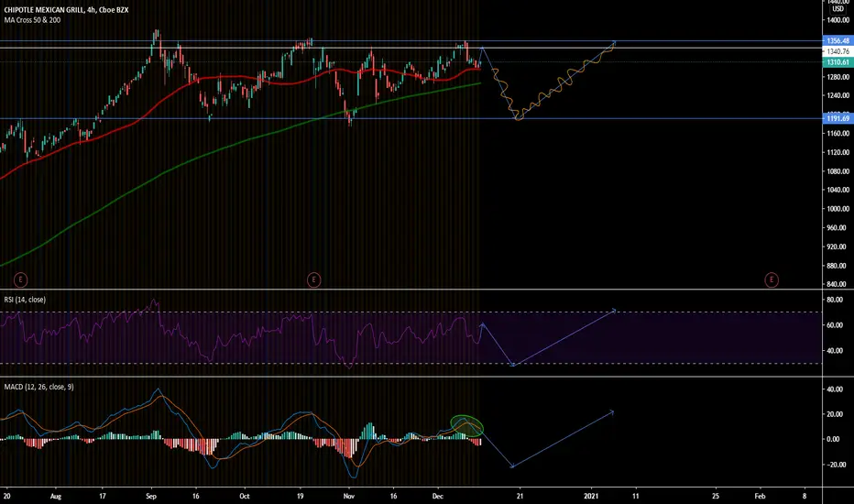Click the 1120.00 price axis level
Image resolution: width=854 pixels, height=504 pixels.
click(838, 152)
